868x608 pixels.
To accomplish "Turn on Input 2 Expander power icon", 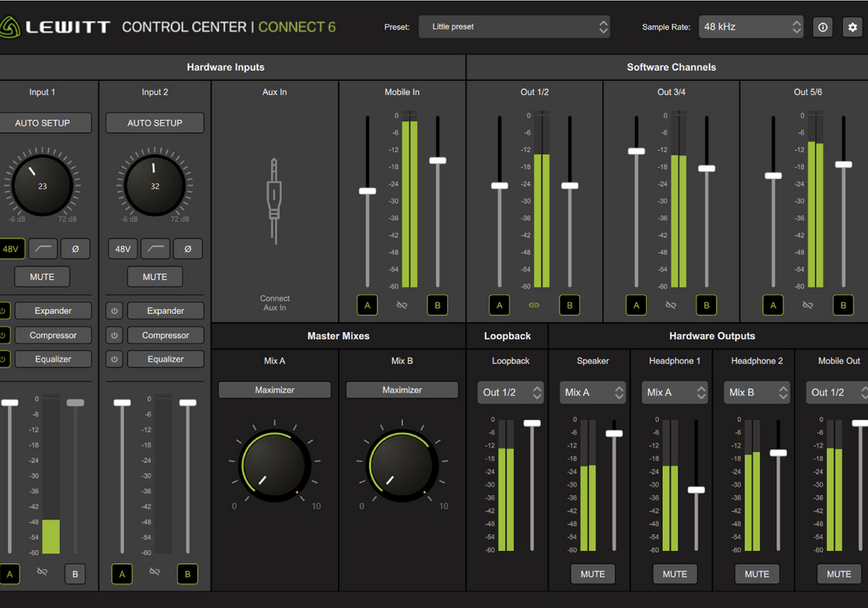I will click(114, 311).
